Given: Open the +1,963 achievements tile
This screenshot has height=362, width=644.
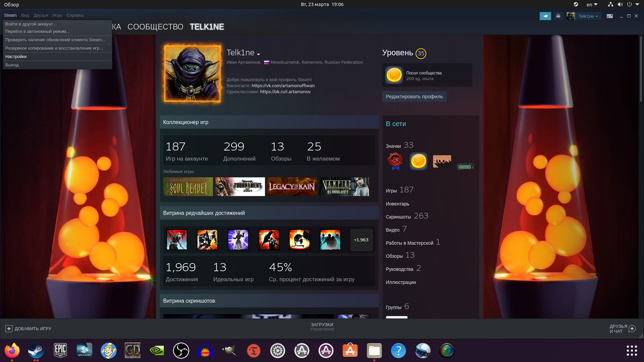Looking at the screenshot, I should coord(361,240).
